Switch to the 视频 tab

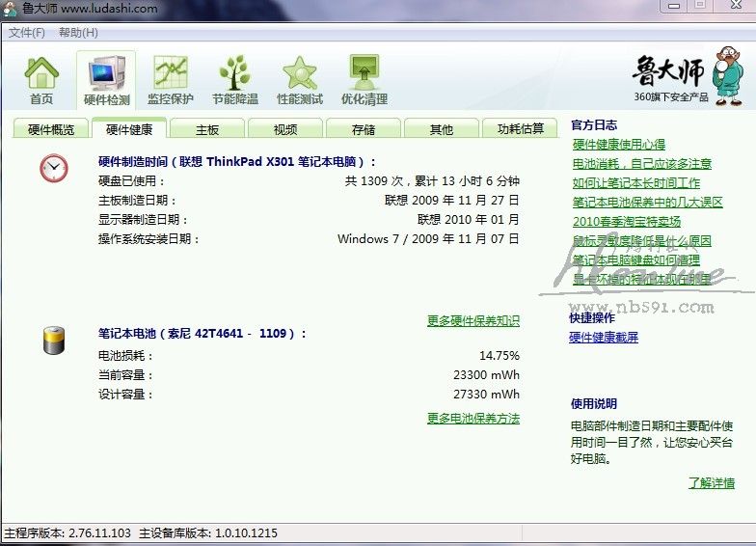tap(285, 129)
